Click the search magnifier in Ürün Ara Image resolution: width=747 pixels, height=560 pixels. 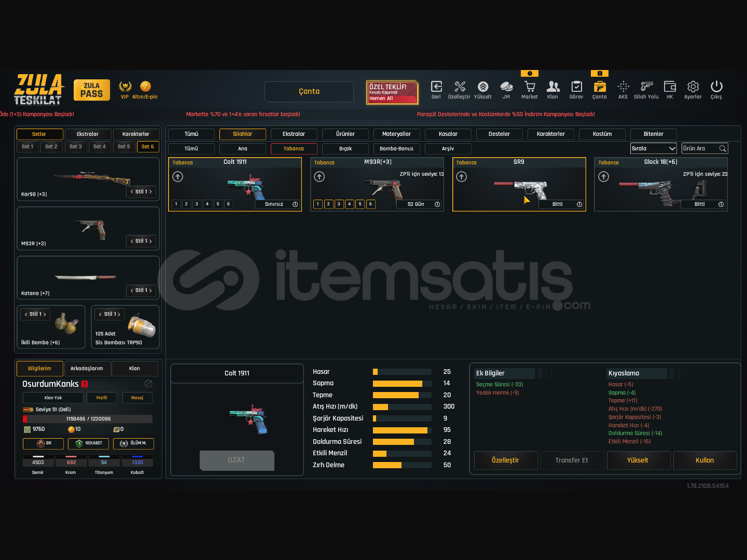click(x=723, y=149)
